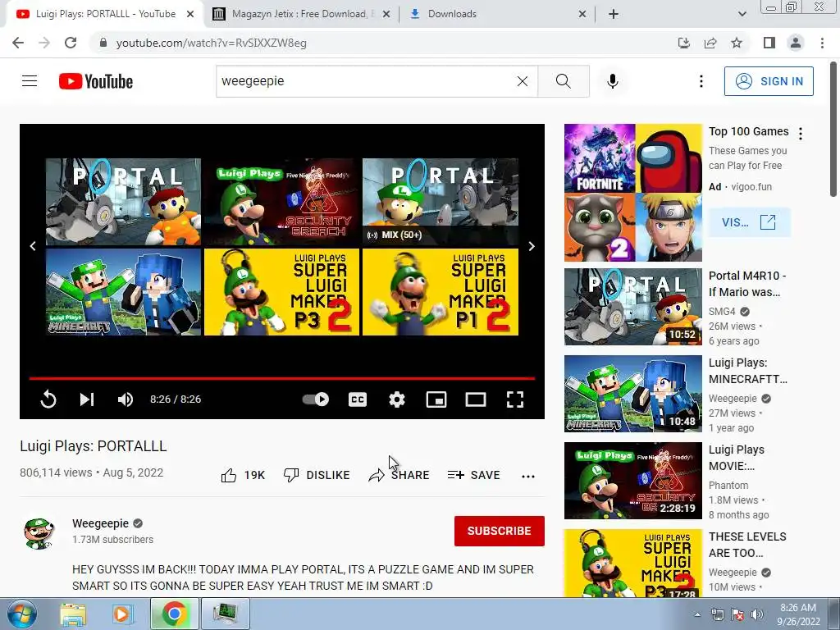Click the youtube.com address bar URL

click(x=211, y=43)
